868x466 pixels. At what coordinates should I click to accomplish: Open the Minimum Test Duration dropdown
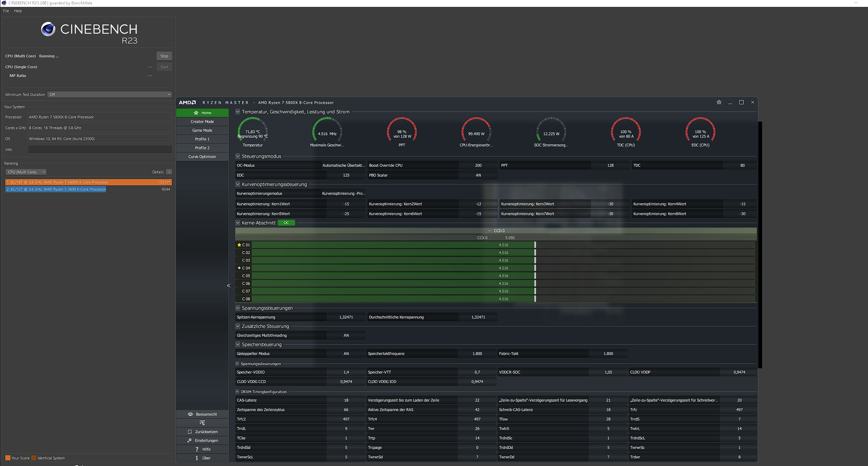(x=109, y=95)
